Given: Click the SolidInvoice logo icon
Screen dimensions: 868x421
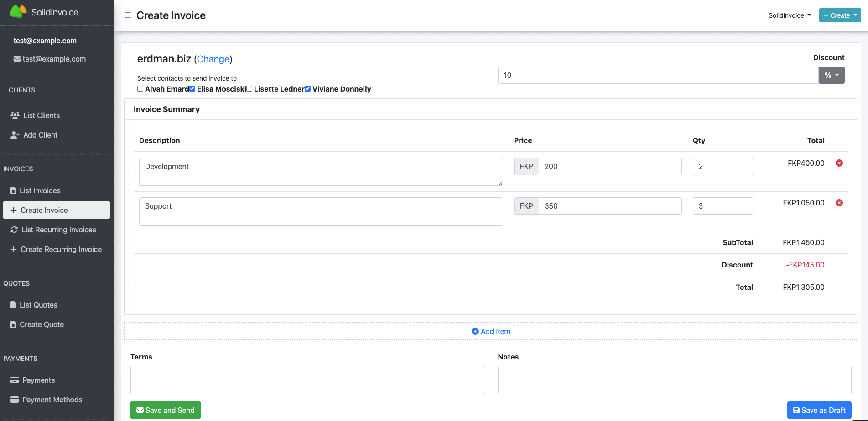Looking at the screenshot, I should pyautogui.click(x=18, y=12).
